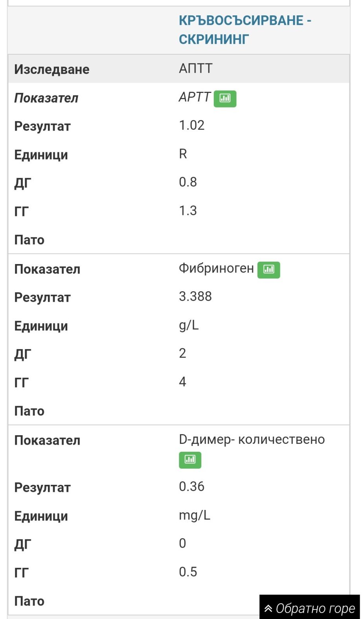This screenshot has height=619, width=364.
Task: Click the D-dimer result value 0.36
Action: click(191, 487)
